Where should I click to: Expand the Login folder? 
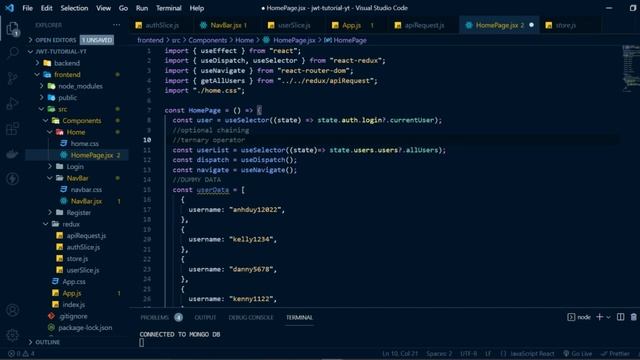tap(75, 167)
